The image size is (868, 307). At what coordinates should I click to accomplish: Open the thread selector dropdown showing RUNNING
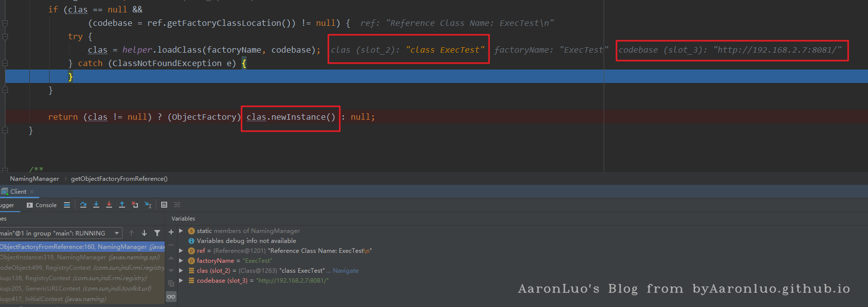(117, 233)
